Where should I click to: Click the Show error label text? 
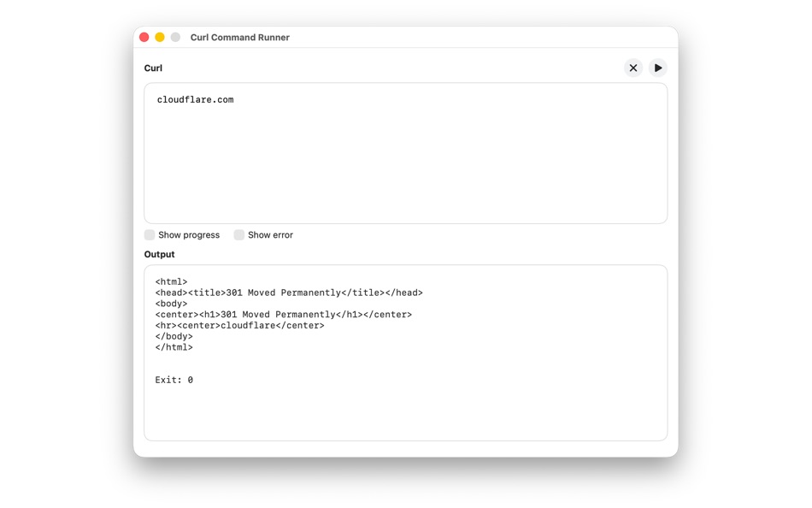(269, 234)
